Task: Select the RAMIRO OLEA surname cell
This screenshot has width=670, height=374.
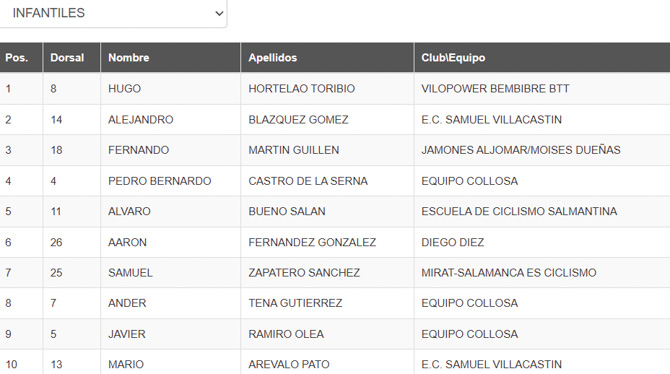Action: 327,334
